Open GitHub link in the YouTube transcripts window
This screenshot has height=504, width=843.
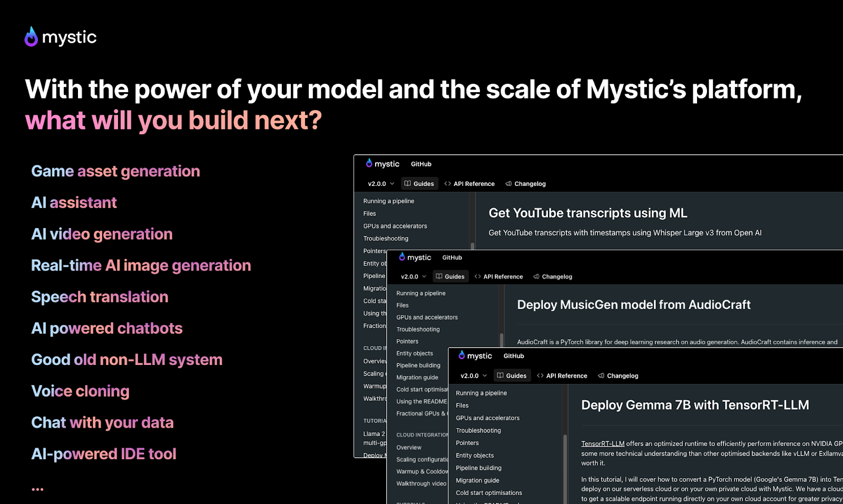(x=421, y=164)
